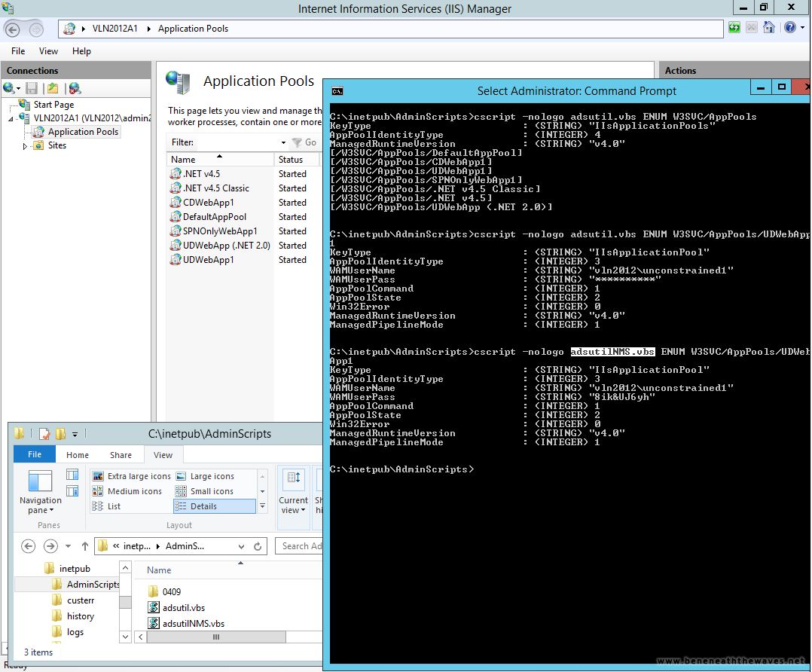Viewport: 812px width, 672px height.
Task: Click the Go button next to Filter
Action: (x=304, y=142)
